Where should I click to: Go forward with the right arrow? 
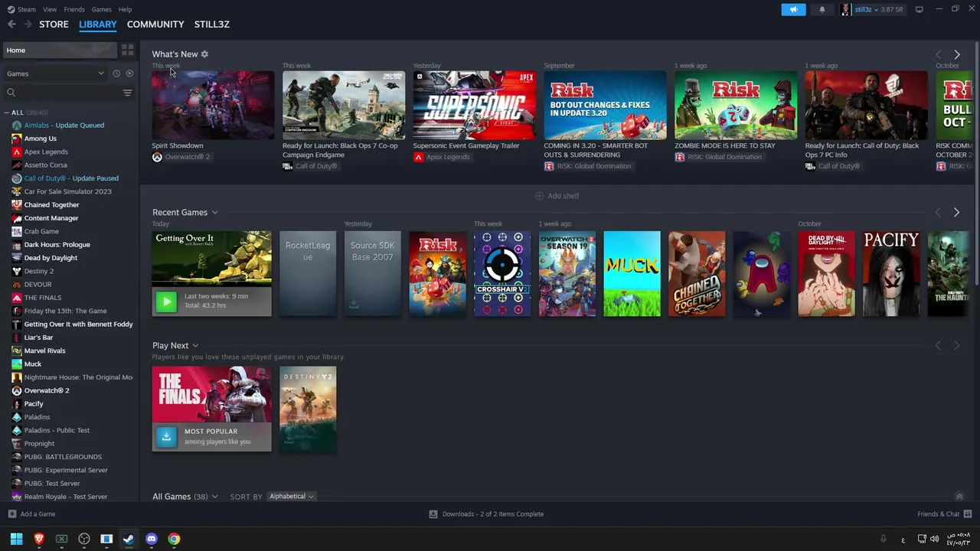click(x=28, y=24)
